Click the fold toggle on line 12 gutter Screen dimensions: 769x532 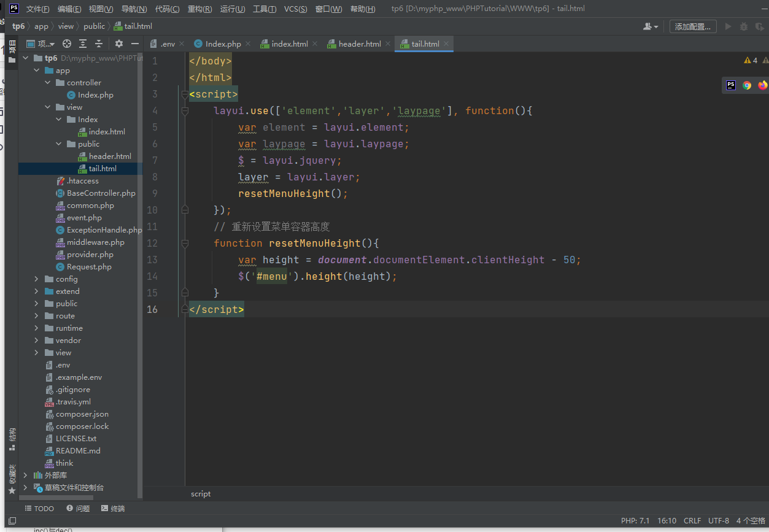point(185,244)
